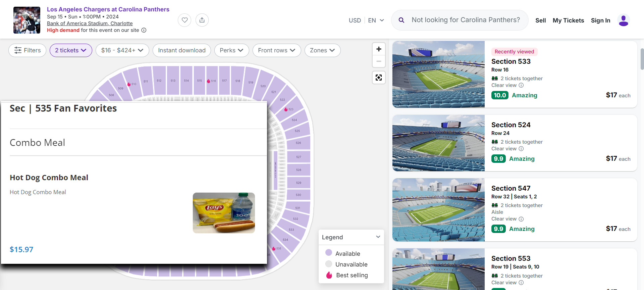View seat preview image for Section 533
This screenshot has width=644, height=290.
pyautogui.click(x=438, y=75)
